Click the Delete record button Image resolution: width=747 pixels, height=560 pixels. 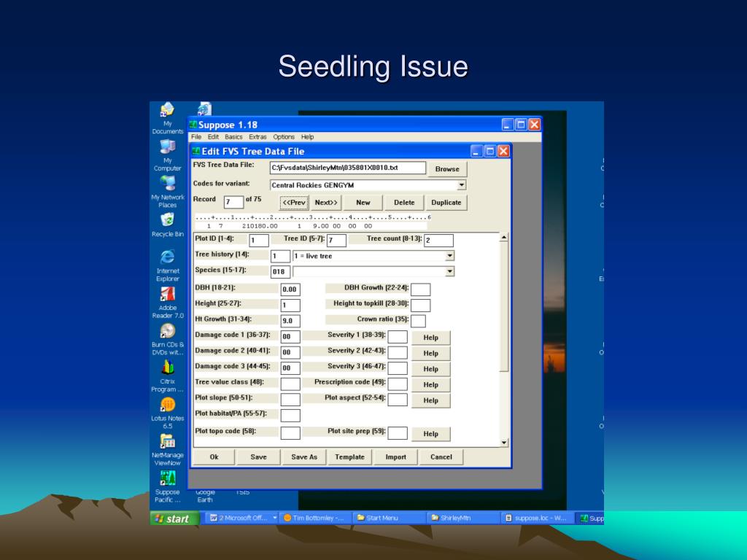[x=404, y=203]
